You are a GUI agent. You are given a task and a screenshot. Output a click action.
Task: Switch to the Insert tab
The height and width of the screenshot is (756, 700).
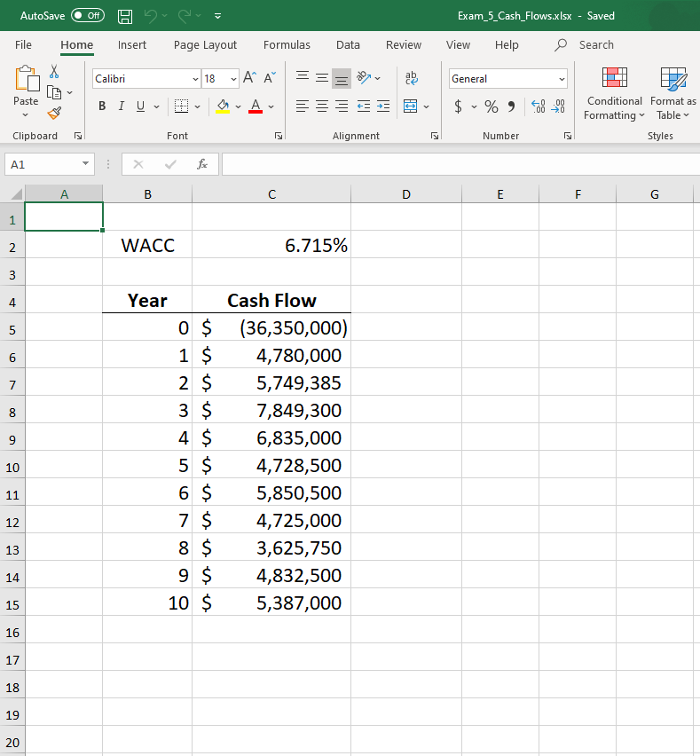(131, 45)
